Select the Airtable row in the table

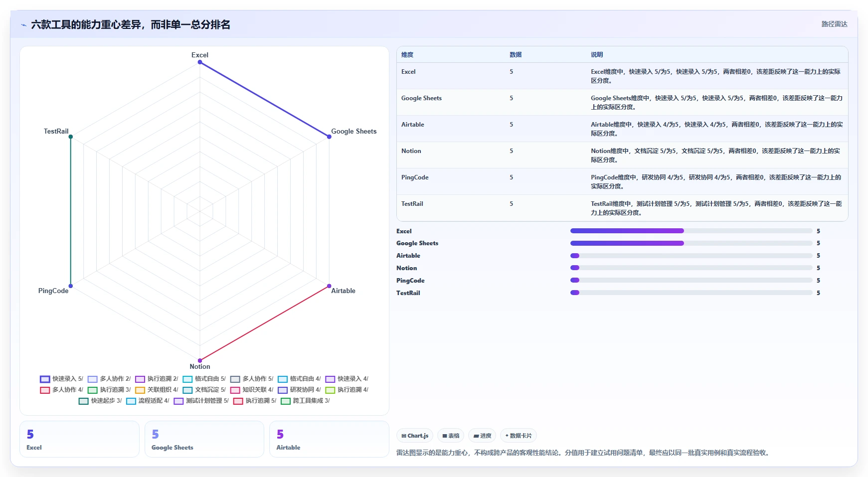(622, 129)
